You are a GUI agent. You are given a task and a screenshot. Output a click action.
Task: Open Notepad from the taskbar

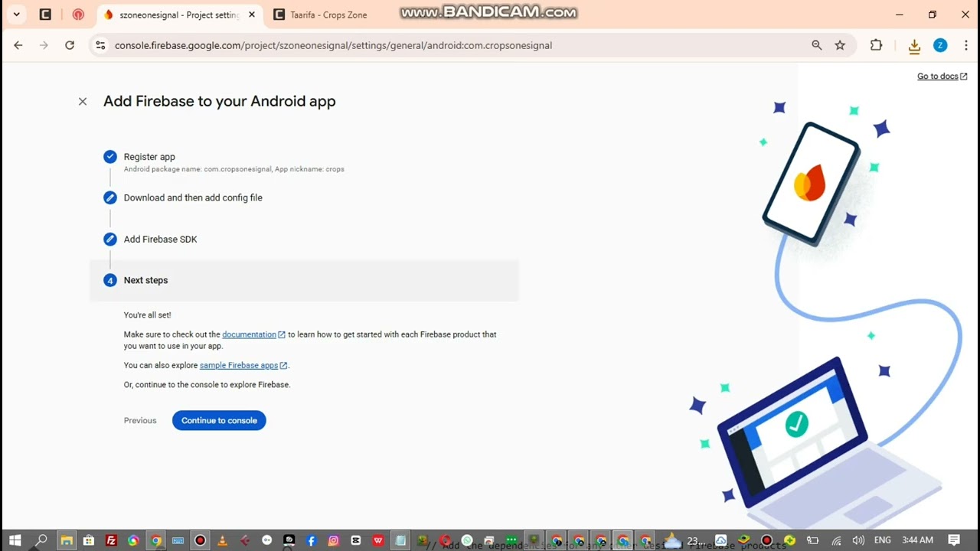tap(400, 540)
